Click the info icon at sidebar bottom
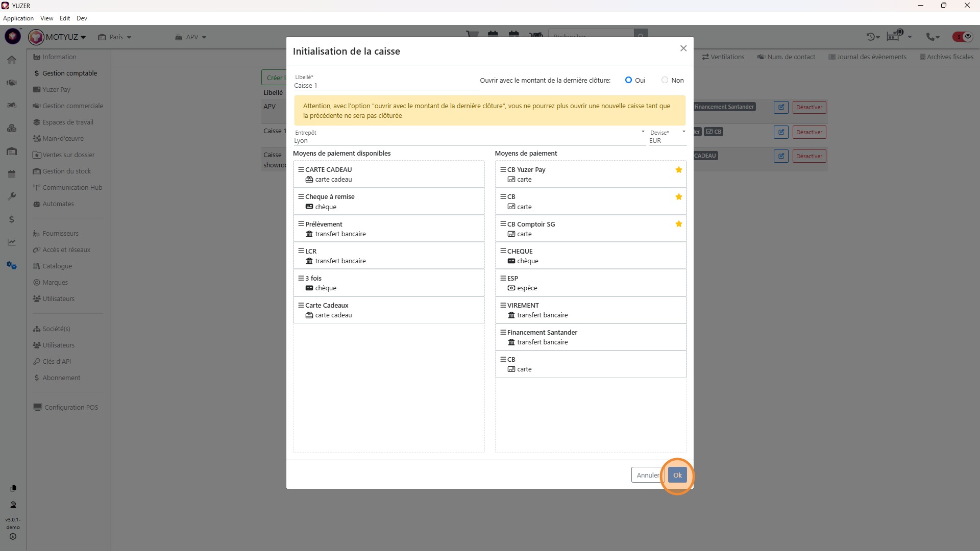The height and width of the screenshot is (551, 980). coord(13,537)
